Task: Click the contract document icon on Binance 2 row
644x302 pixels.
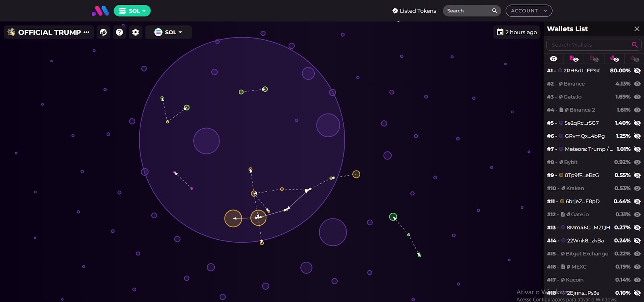Action: click(561, 110)
